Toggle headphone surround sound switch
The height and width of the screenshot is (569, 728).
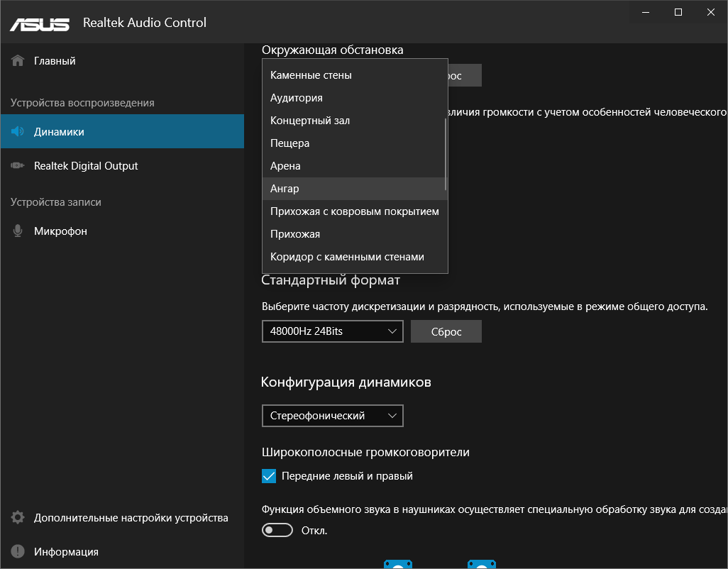(x=277, y=530)
